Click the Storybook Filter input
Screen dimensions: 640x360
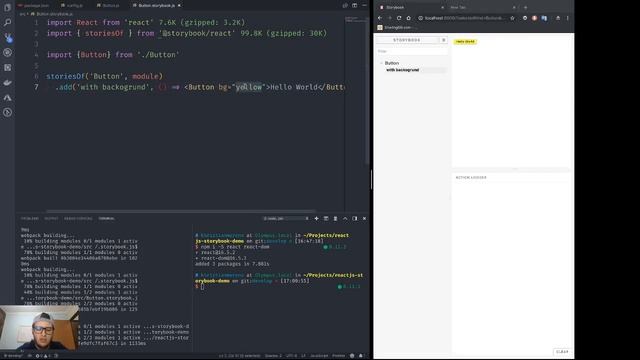click(x=411, y=51)
